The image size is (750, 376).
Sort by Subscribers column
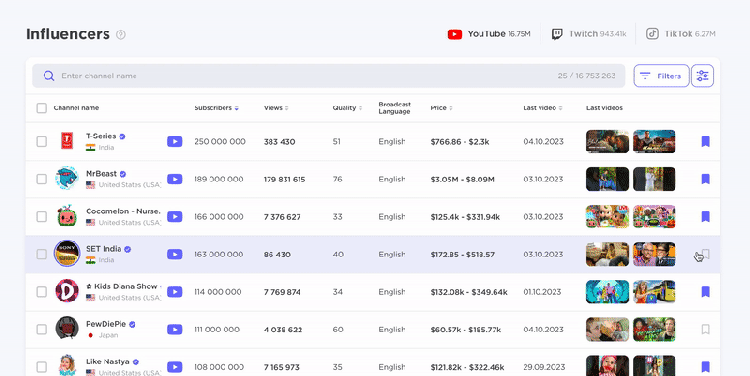(216, 108)
